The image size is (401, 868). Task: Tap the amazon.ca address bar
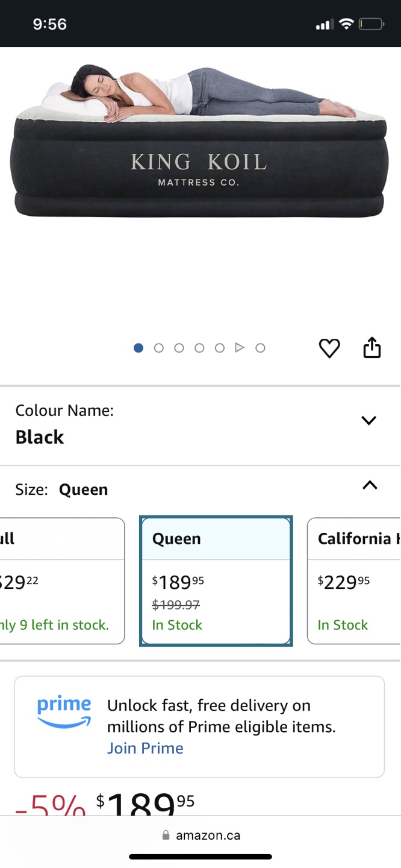point(201,835)
